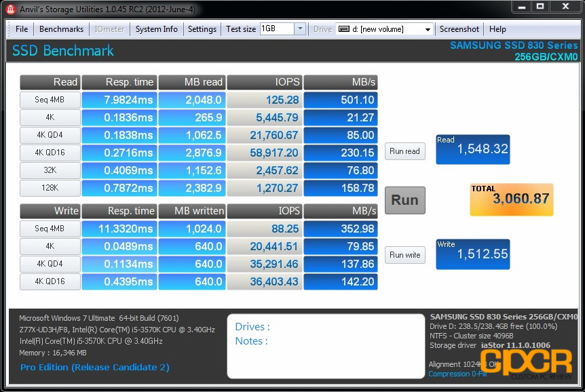Click the Microsoft Windows 7 Ultimate line
Viewport: 585px width, 392px height.
[99, 318]
